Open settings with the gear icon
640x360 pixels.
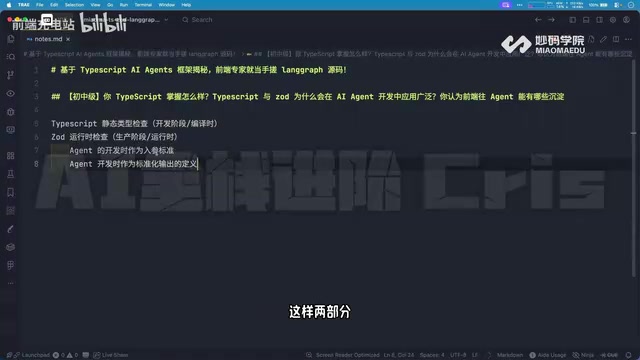(613, 20)
